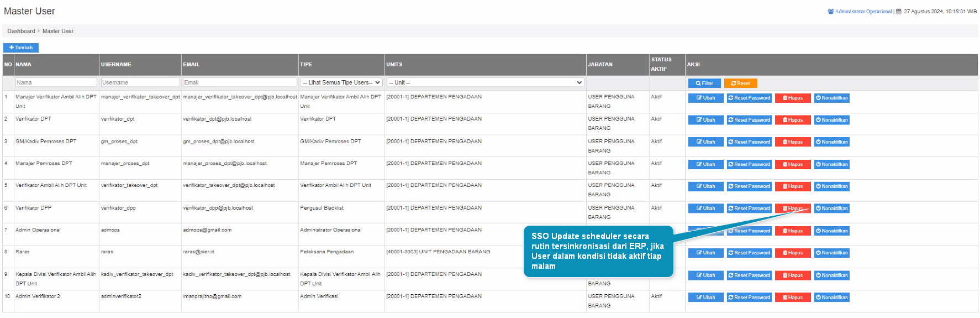This screenshot has height=318, width=980.
Task: Reset password for manajer_proses_dpt
Action: (x=749, y=164)
